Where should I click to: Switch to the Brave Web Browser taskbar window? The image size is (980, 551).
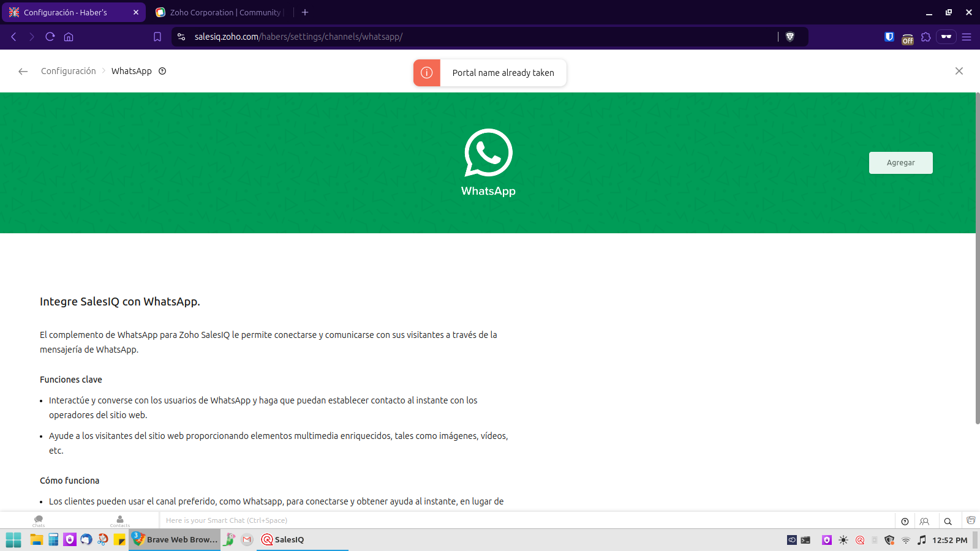175,539
